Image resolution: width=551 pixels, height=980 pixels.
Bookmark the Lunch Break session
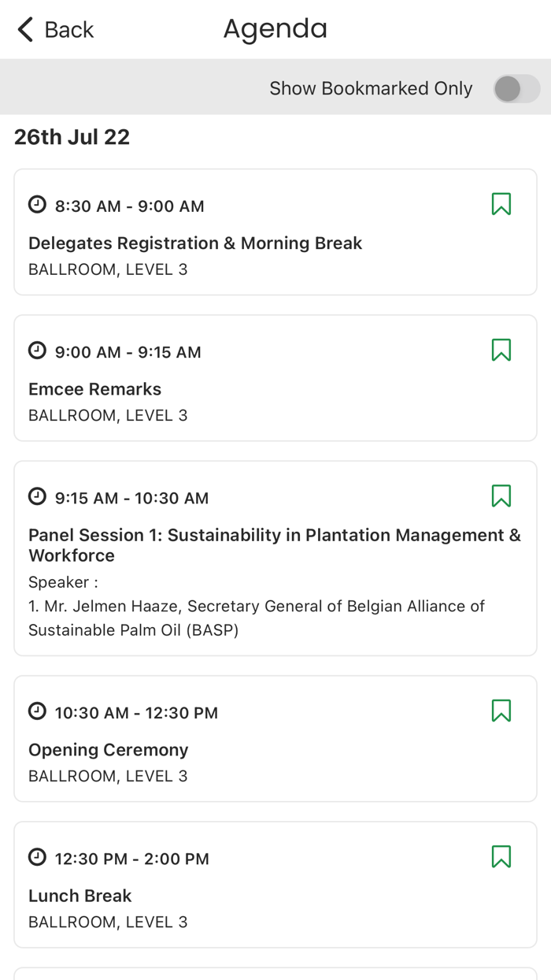pyautogui.click(x=501, y=856)
